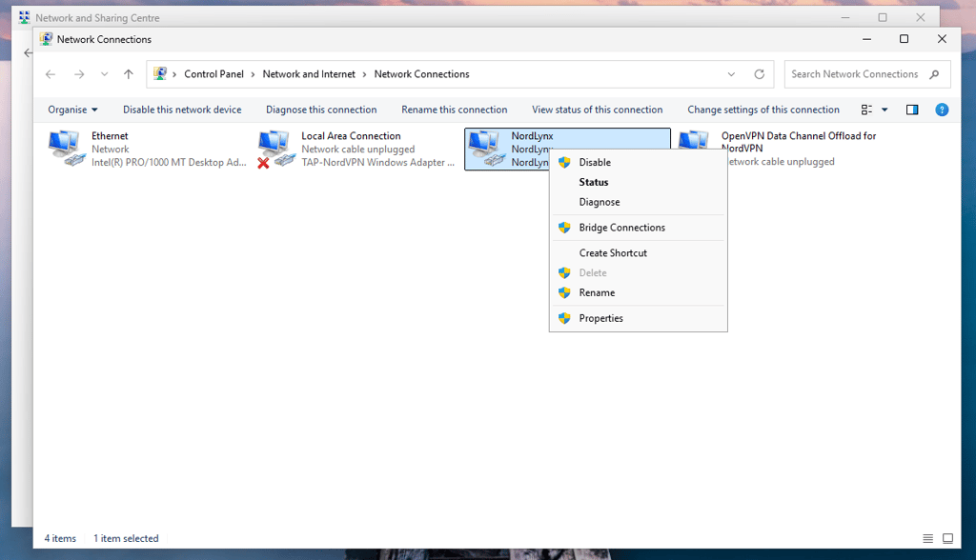The height and width of the screenshot is (560, 976).
Task: Select the Local Area Connection adapter icon
Action: [276, 149]
